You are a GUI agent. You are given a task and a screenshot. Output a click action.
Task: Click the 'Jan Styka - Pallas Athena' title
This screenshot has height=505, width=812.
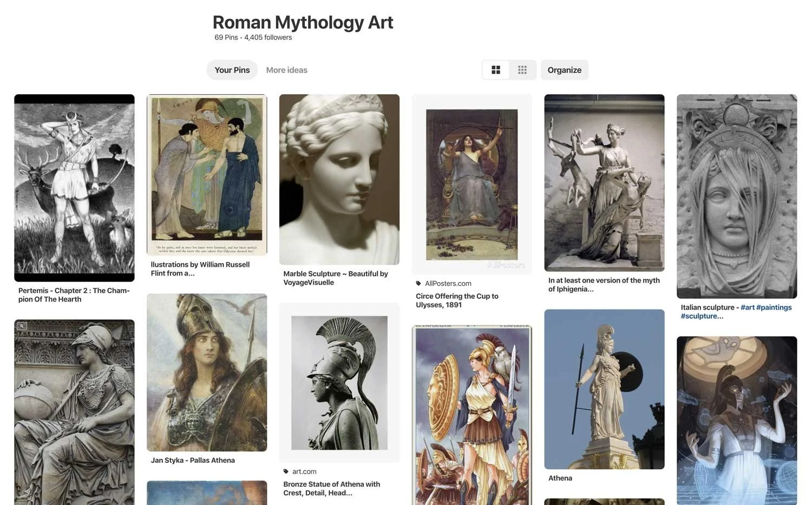[193, 460]
